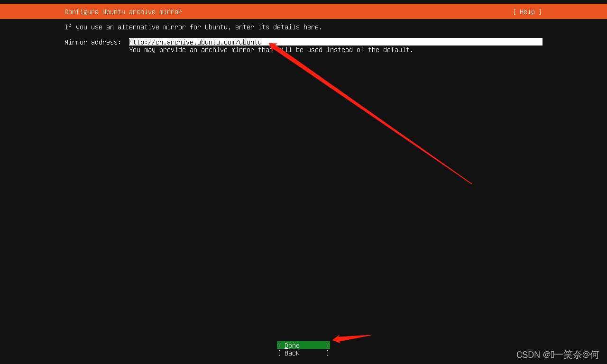The height and width of the screenshot is (364, 607).
Task: Select the 'Configure Ubuntu archive mirror' title
Action: pos(123,12)
